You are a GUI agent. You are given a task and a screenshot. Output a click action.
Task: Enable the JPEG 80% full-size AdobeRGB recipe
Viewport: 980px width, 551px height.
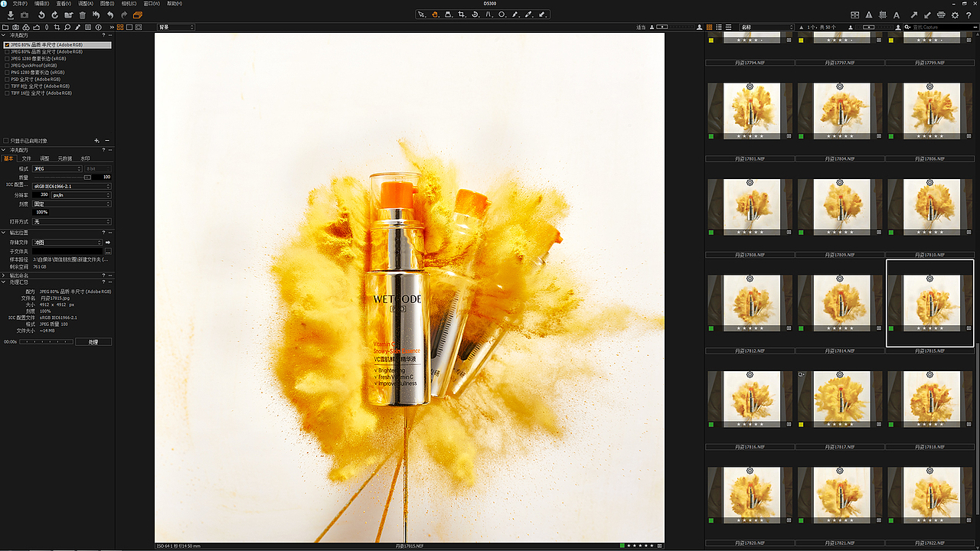(x=7, y=52)
